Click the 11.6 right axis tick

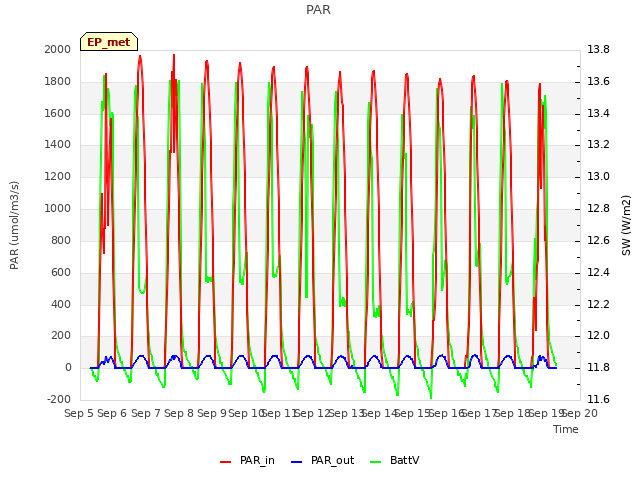coord(598,400)
